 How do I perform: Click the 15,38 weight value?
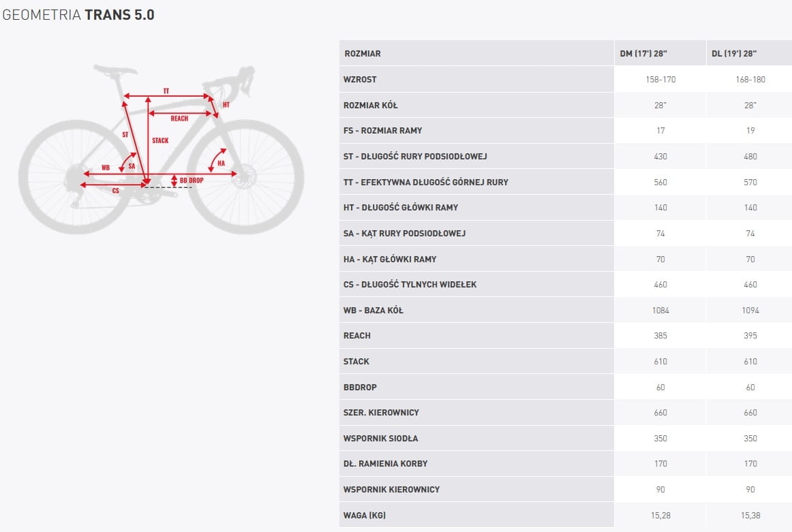click(750, 515)
